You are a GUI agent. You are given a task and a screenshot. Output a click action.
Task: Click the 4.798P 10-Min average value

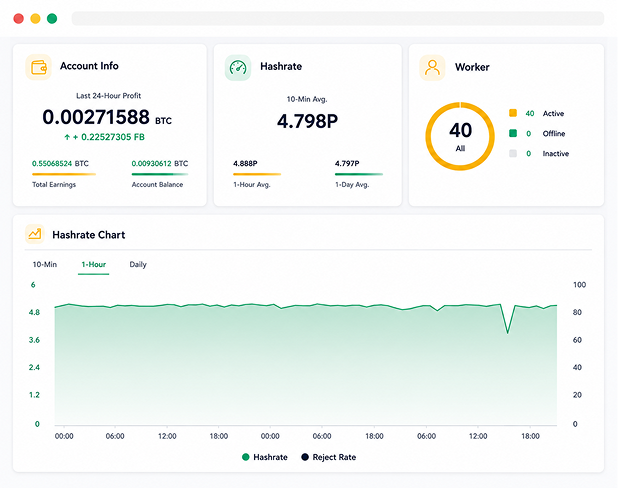[307, 121]
